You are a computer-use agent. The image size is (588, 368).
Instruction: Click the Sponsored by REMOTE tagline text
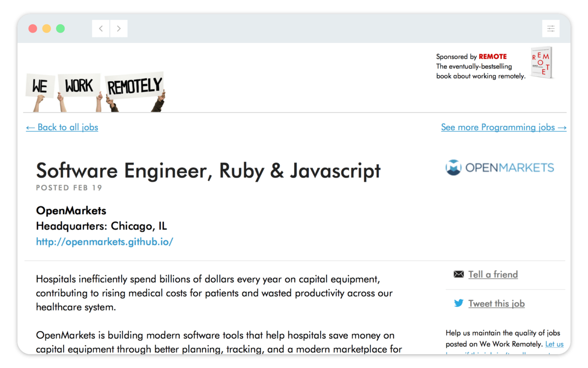[474, 71]
